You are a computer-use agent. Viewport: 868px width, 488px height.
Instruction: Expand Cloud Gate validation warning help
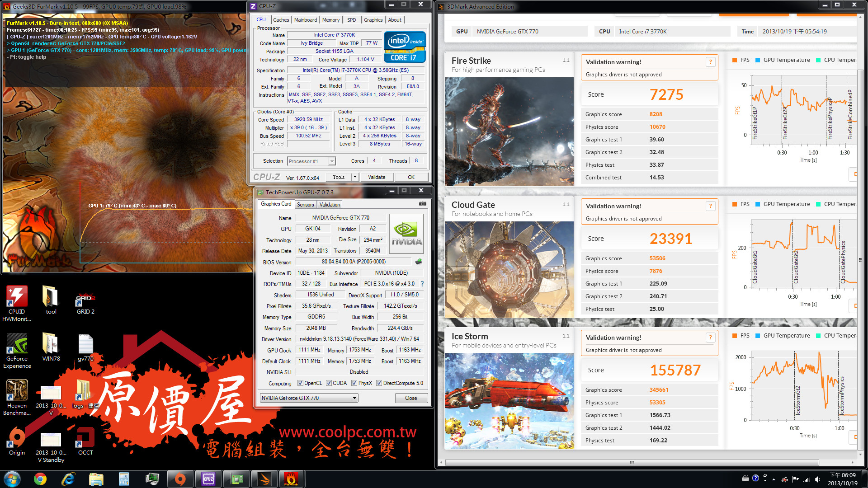point(710,206)
